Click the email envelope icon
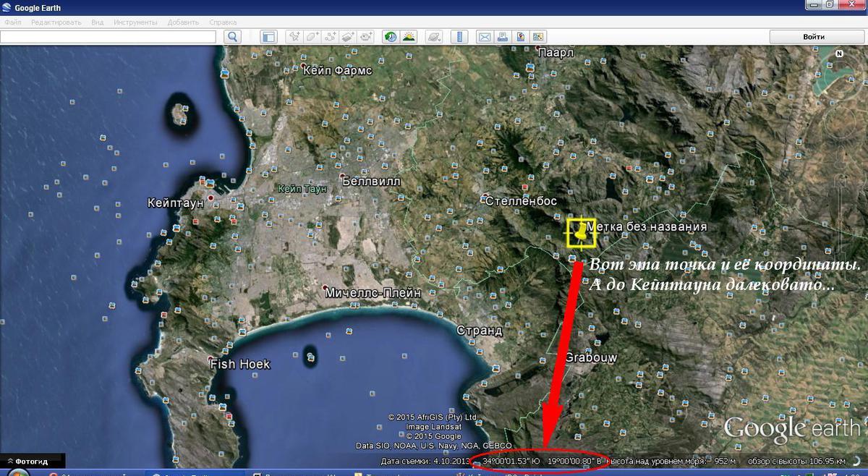 tap(485, 36)
